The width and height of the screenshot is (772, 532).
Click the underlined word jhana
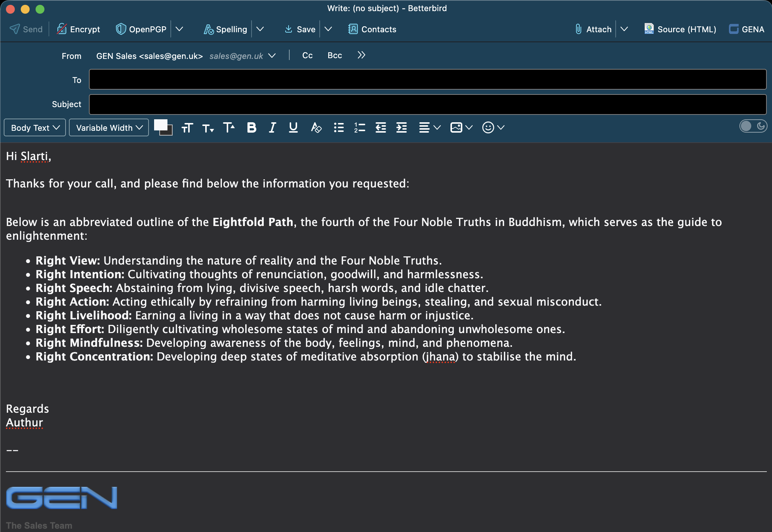[x=440, y=357]
